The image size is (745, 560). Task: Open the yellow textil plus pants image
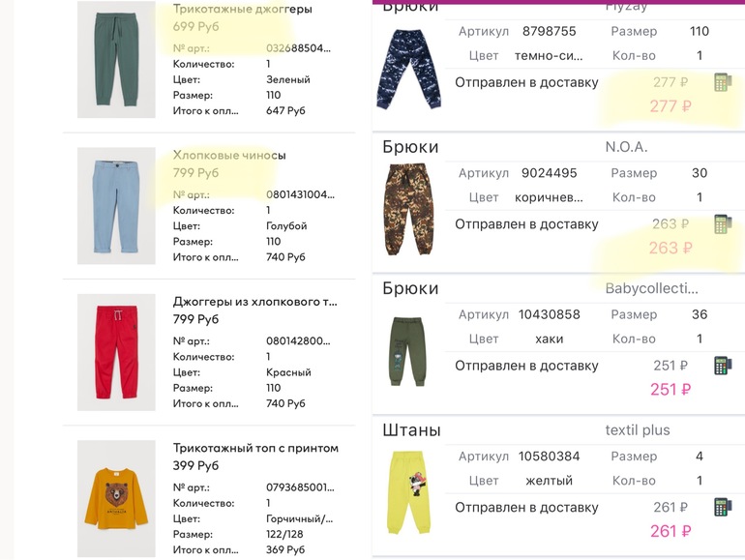409,492
